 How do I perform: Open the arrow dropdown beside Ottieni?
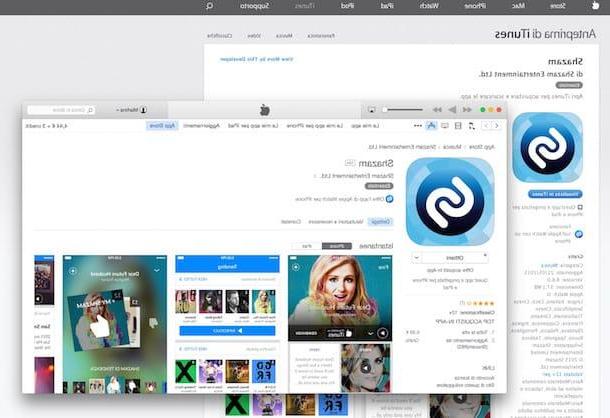416,258
